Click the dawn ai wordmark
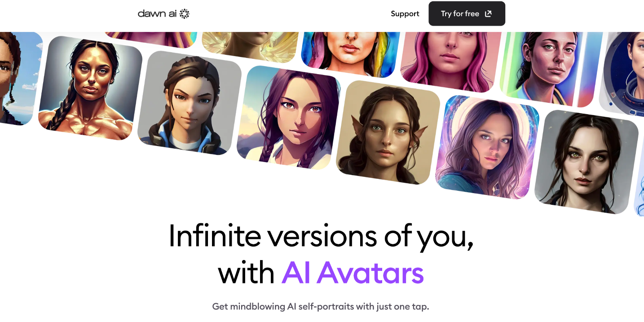This screenshot has height=322, width=644. 157,13
